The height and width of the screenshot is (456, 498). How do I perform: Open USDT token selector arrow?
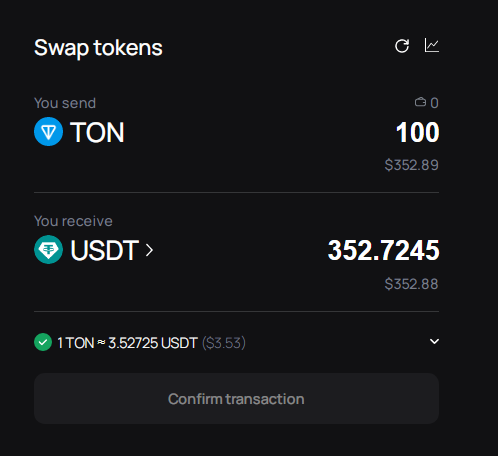pyautogui.click(x=149, y=250)
